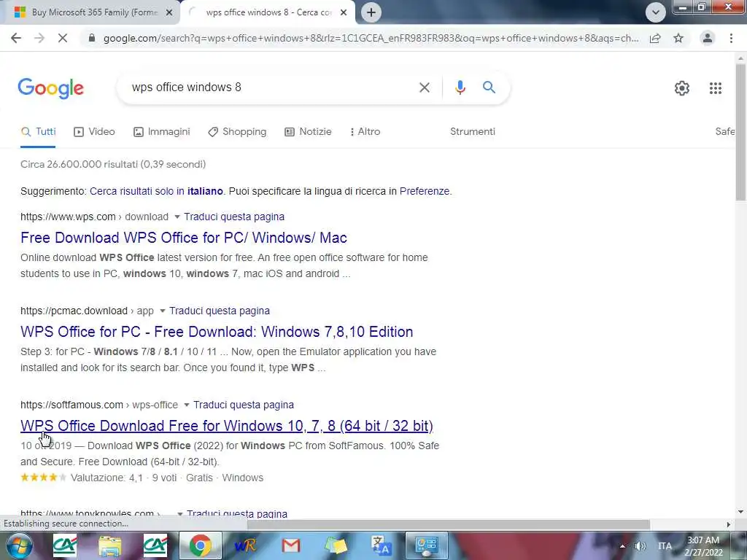Open a new browser tab
Viewport: 747px width, 560px height.
[371, 12]
